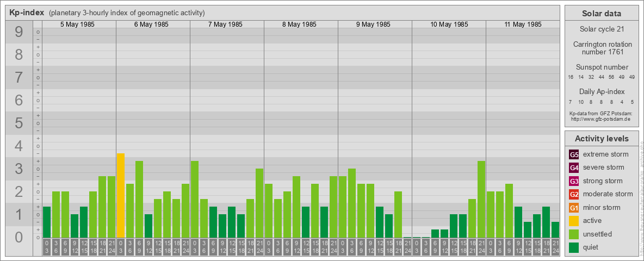Click the 5 May 21-24h bar

[112, 207]
